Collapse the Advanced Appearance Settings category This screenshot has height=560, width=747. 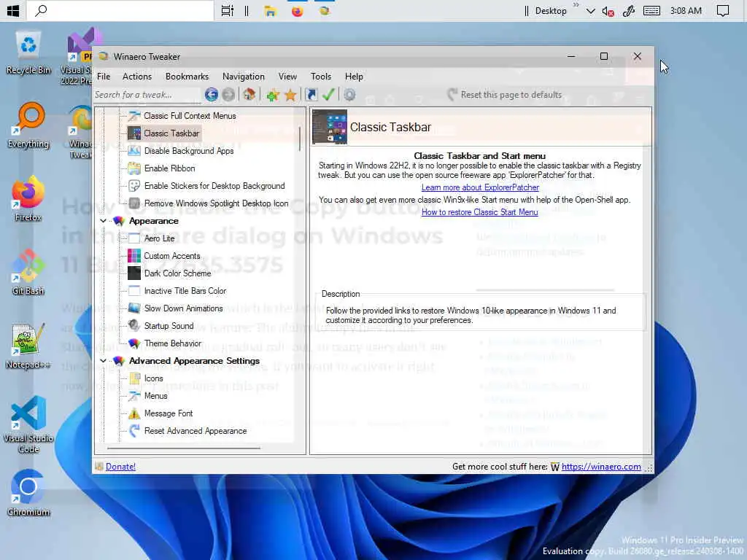pos(104,361)
